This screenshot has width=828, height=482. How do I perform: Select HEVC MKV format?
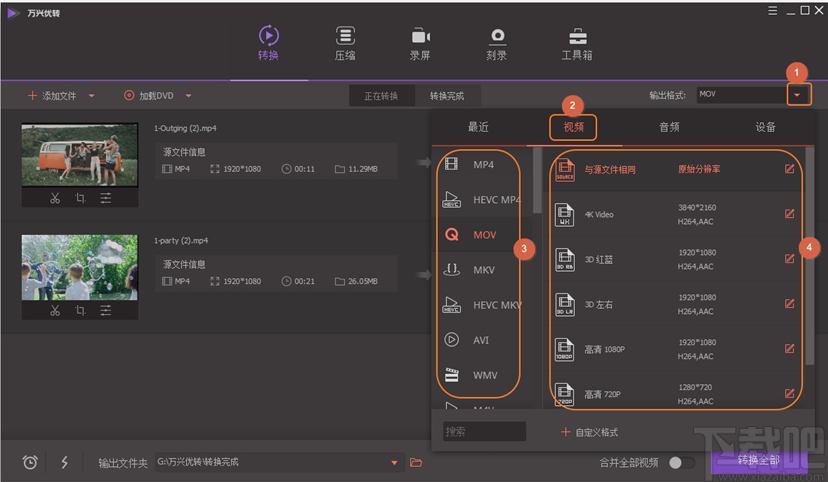pyautogui.click(x=482, y=305)
